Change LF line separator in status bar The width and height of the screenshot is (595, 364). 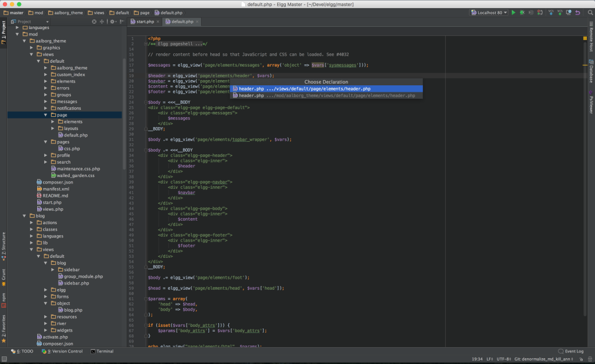coord(490,359)
